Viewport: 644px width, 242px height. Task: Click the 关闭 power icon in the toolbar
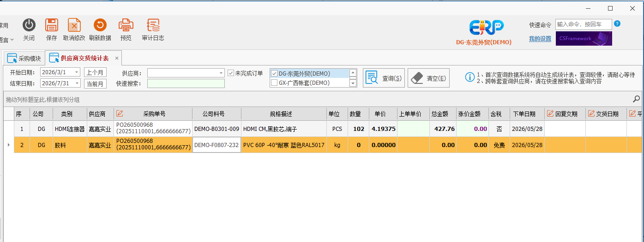point(29,25)
